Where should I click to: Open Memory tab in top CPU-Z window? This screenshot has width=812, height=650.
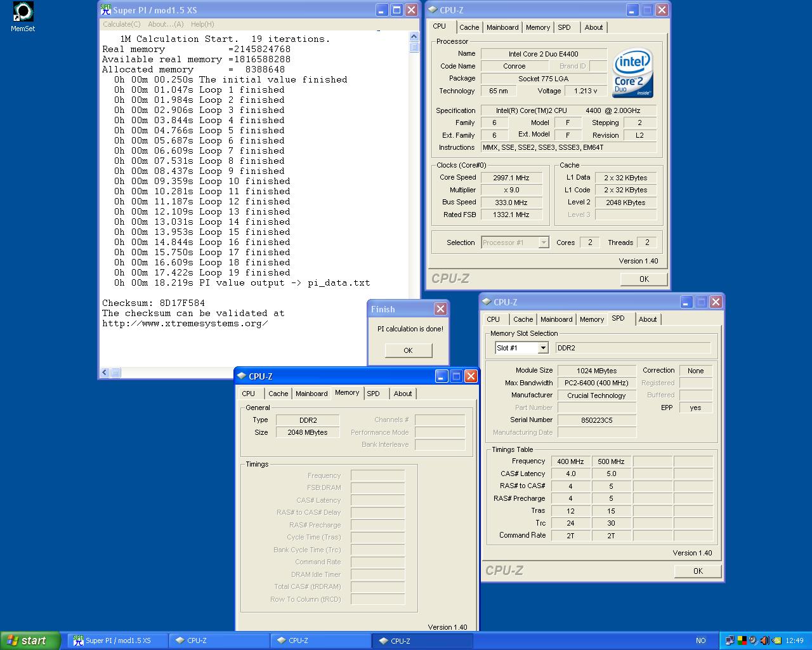coord(538,27)
